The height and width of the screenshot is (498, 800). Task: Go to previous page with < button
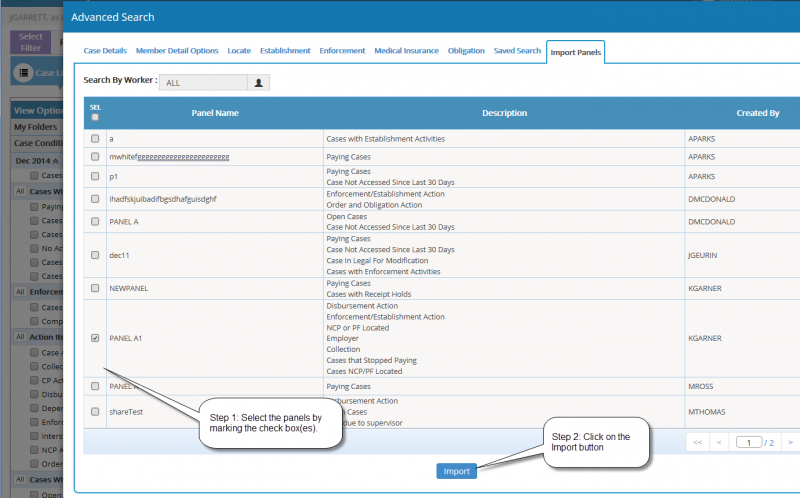[719, 442]
